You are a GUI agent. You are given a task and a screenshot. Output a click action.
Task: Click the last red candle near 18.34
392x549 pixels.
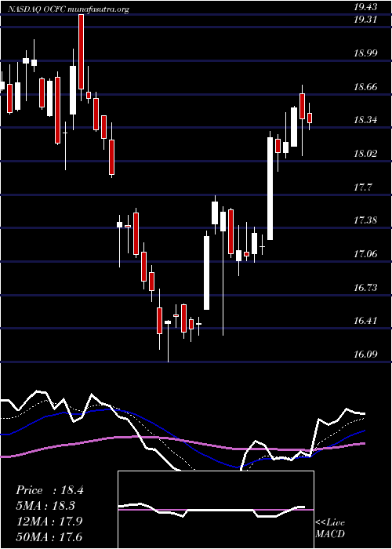(x=310, y=118)
